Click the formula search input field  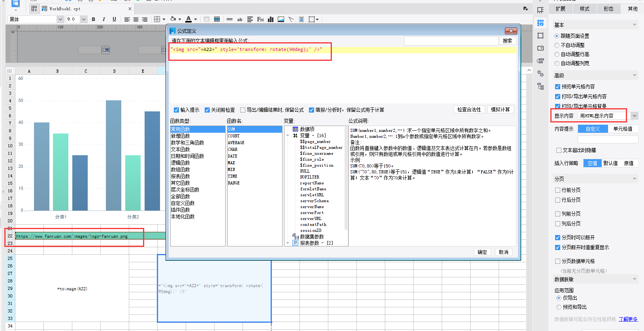(x=451, y=41)
